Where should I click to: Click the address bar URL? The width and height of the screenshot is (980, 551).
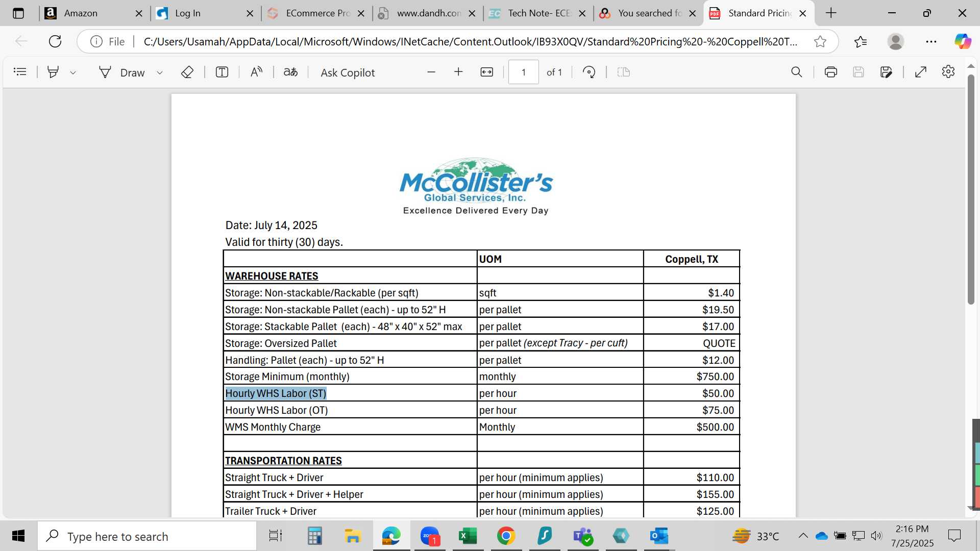point(470,41)
